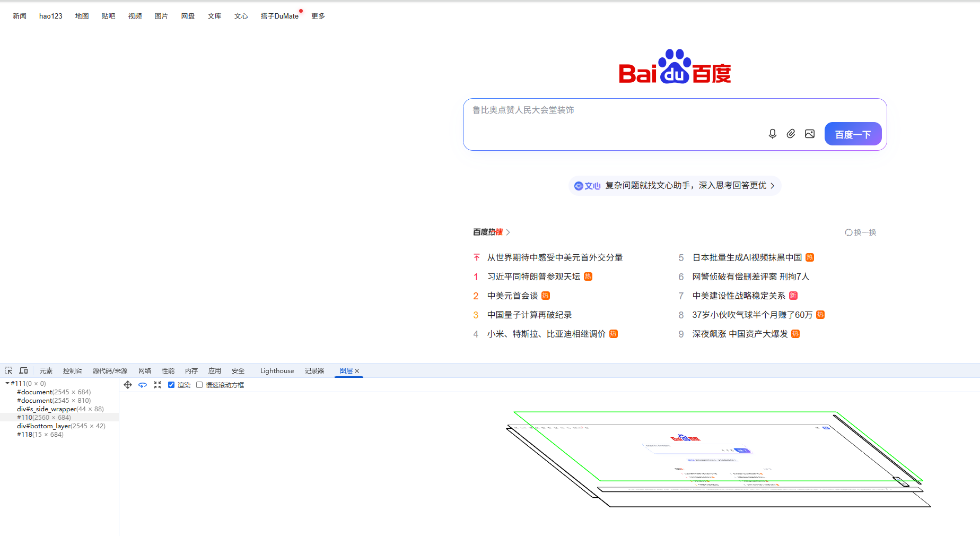Click the 新 badge next to 中美建设性战略稳定关系
Viewport: 980px width, 536px height.
pyautogui.click(x=793, y=296)
